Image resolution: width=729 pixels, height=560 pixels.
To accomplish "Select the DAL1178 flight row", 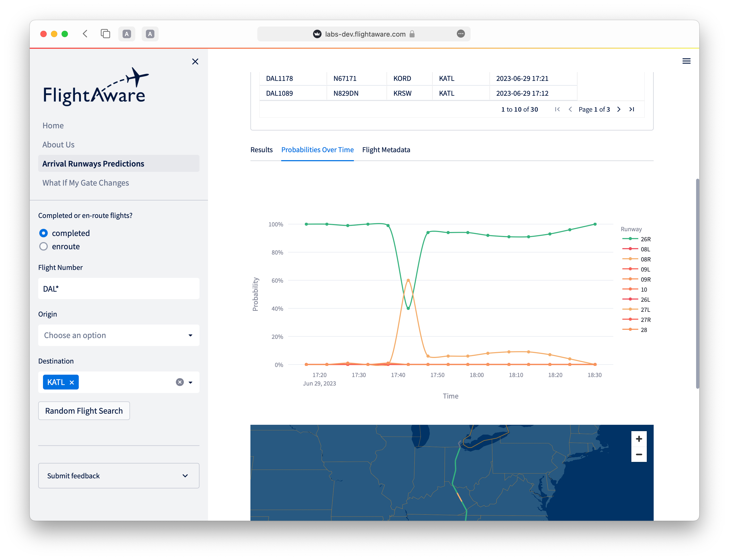I will coord(418,78).
